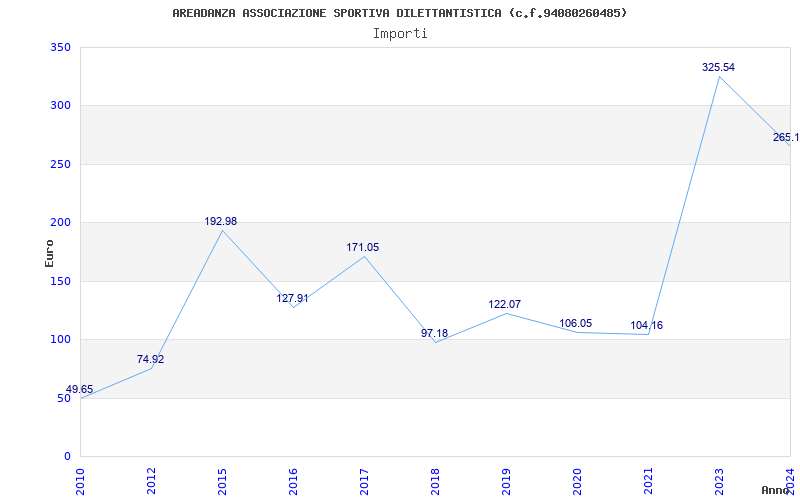Viewport: 800px width, 500px height.
Task: Select the 74.92 data label
Action: [151, 359]
